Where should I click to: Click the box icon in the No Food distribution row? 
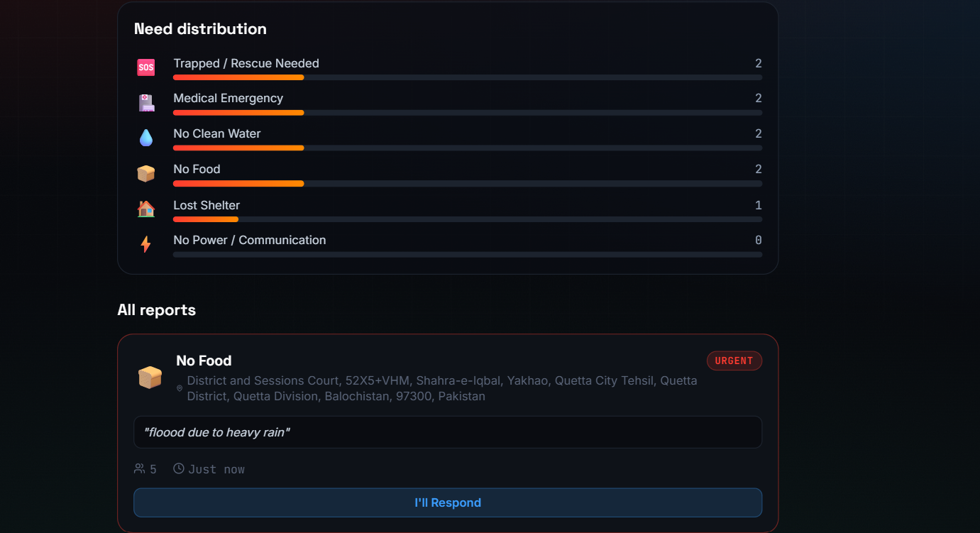coord(145,174)
